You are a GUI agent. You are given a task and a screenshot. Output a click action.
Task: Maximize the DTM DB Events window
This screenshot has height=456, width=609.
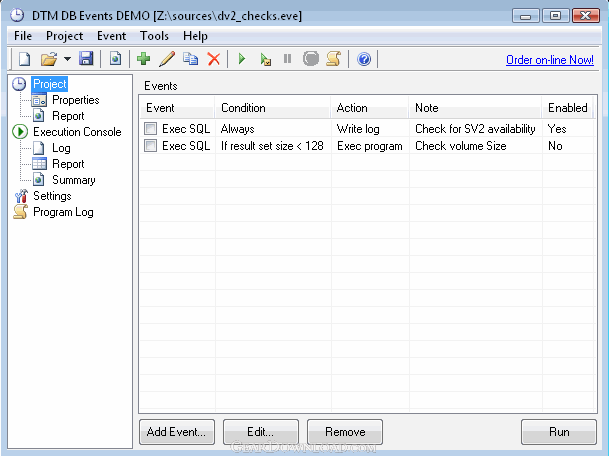555,16
